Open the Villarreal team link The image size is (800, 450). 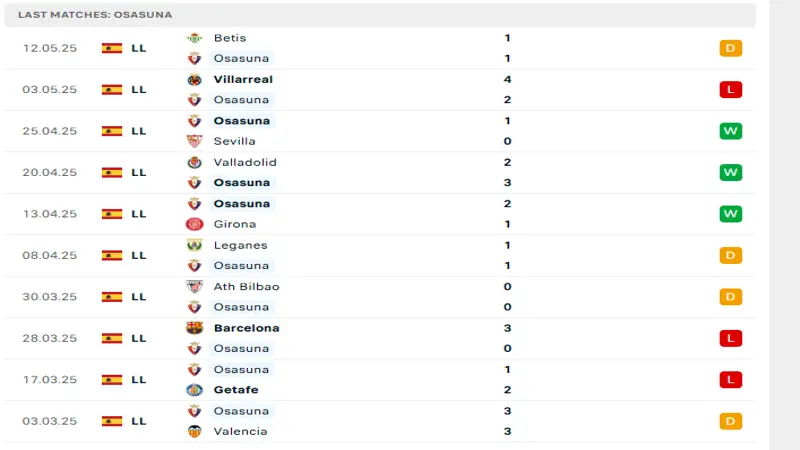coord(243,79)
